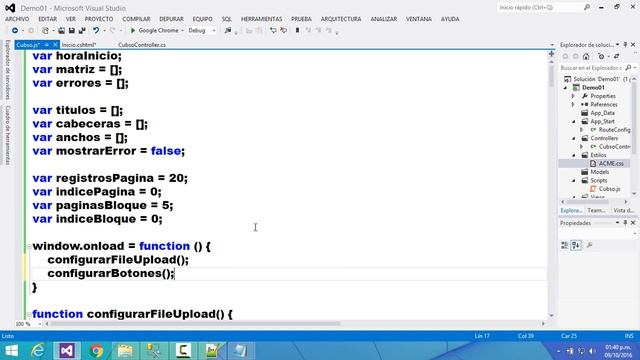Open the Google Chrome browser target dropdown
The width and height of the screenshot is (640, 360).
point(182,31)
